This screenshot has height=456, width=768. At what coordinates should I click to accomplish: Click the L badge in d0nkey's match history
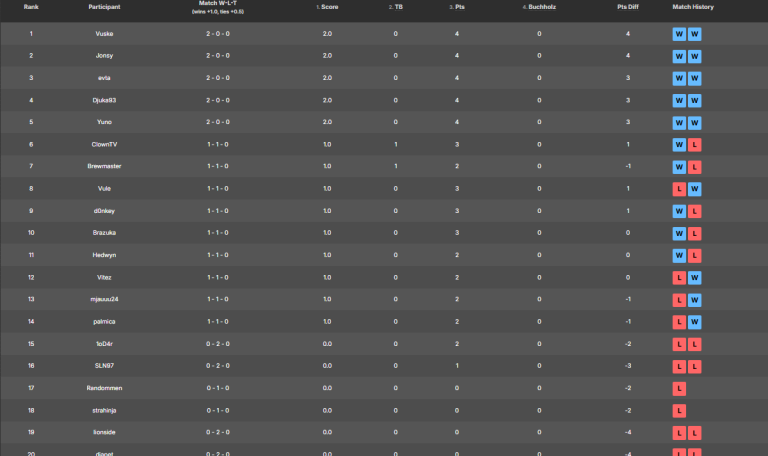(x=695, y=211)
